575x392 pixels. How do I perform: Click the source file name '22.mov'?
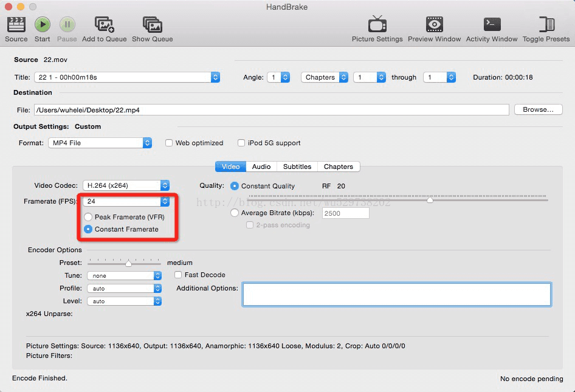pyautogui.click(x=55, y=60)
